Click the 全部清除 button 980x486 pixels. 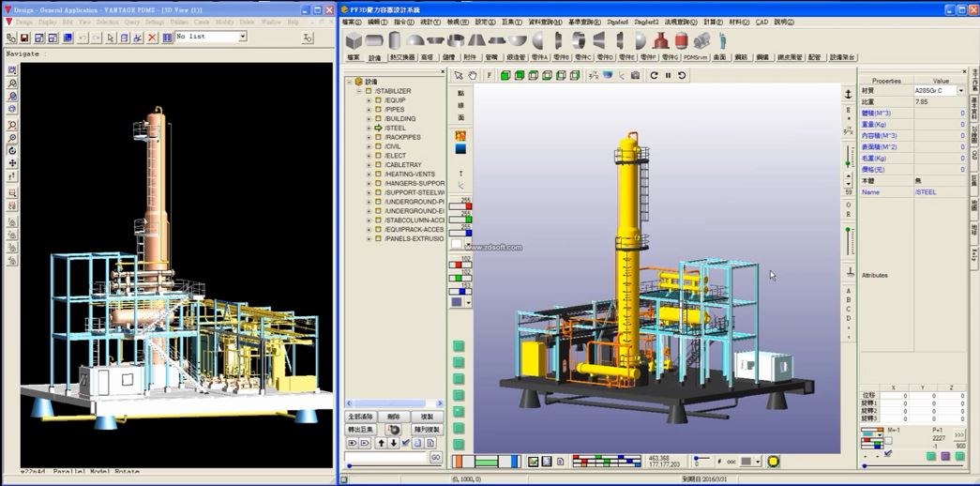(x=361, y=417)
